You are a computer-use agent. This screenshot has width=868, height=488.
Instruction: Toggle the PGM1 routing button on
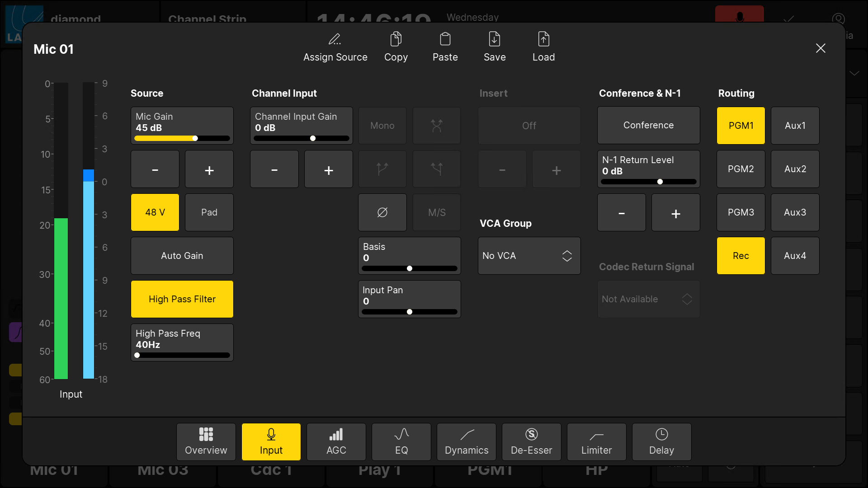(741, 125)
